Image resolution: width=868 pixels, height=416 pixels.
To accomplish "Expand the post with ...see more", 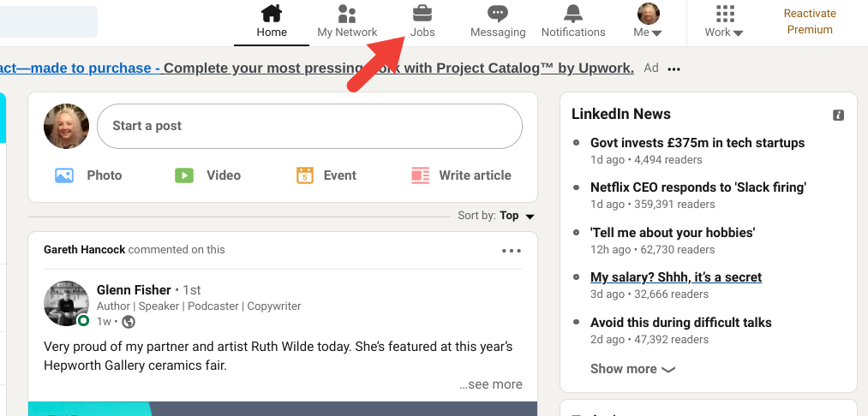I will [490, 384].
